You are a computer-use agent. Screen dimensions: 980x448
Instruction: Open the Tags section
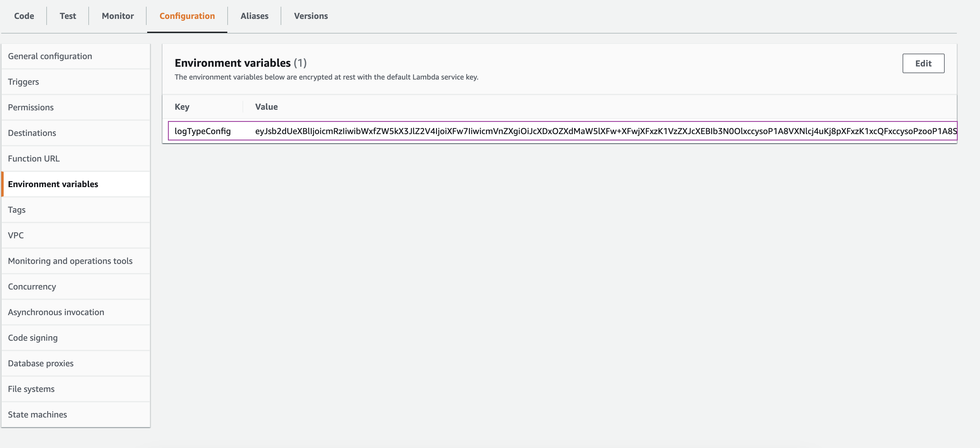coord(16,209)
